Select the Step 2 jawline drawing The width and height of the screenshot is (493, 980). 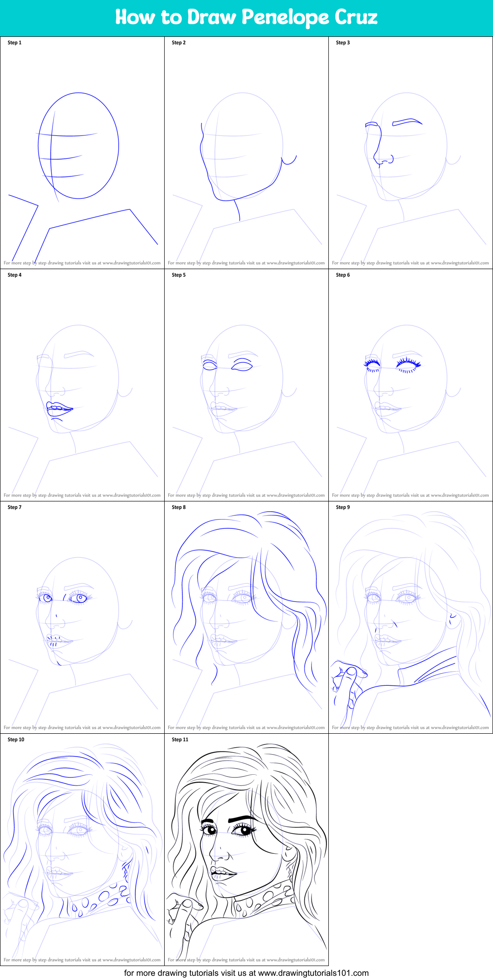[246, 154]
